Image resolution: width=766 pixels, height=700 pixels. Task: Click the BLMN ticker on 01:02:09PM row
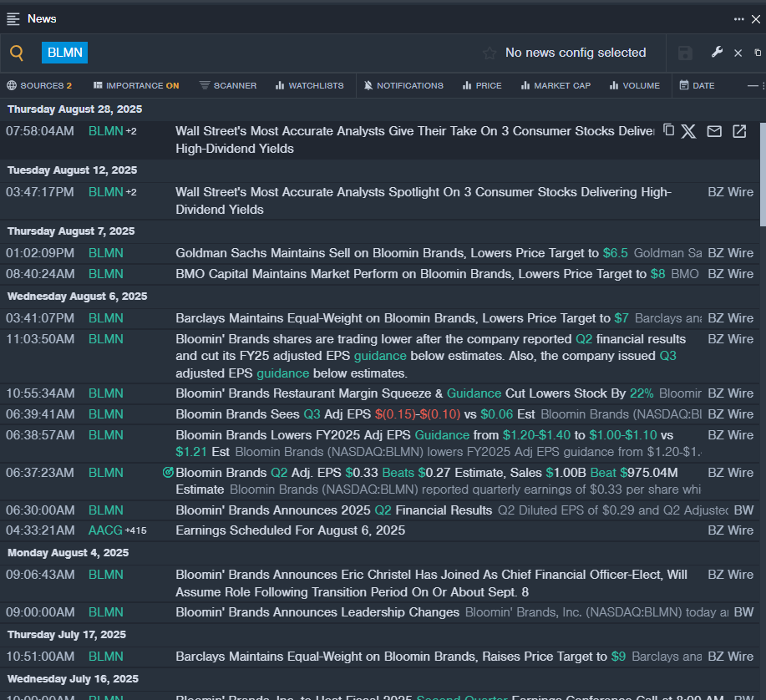pyautogui.click(x=106, y=253)
